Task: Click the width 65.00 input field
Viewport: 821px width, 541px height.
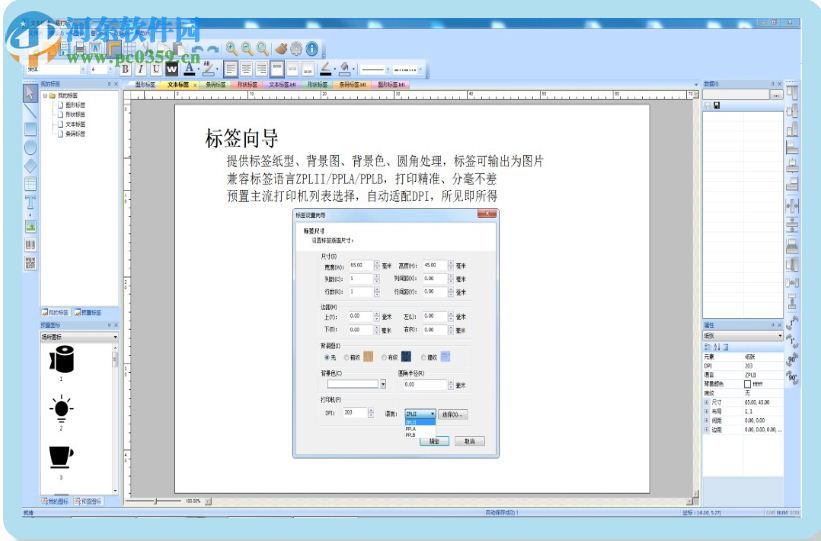Action: (x=361, y=266)
